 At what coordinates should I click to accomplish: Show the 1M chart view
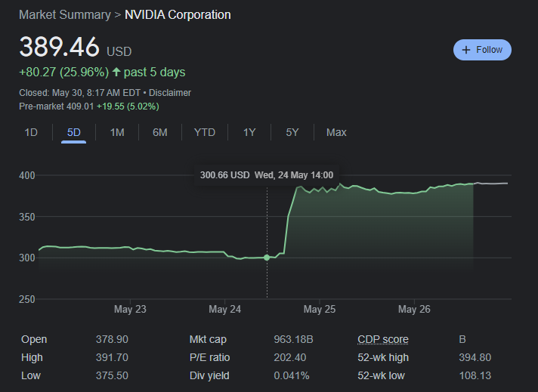tap(117, 132)
